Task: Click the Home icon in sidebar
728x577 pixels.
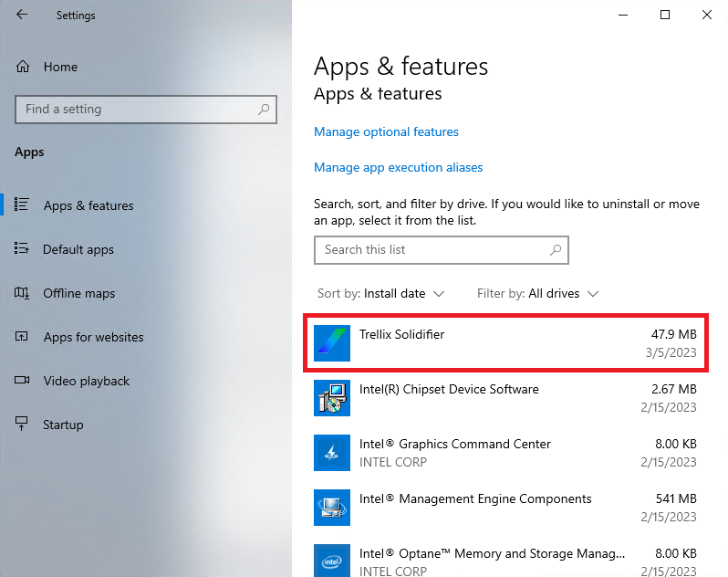Action: pyautogui.click(x=24, y=67)
